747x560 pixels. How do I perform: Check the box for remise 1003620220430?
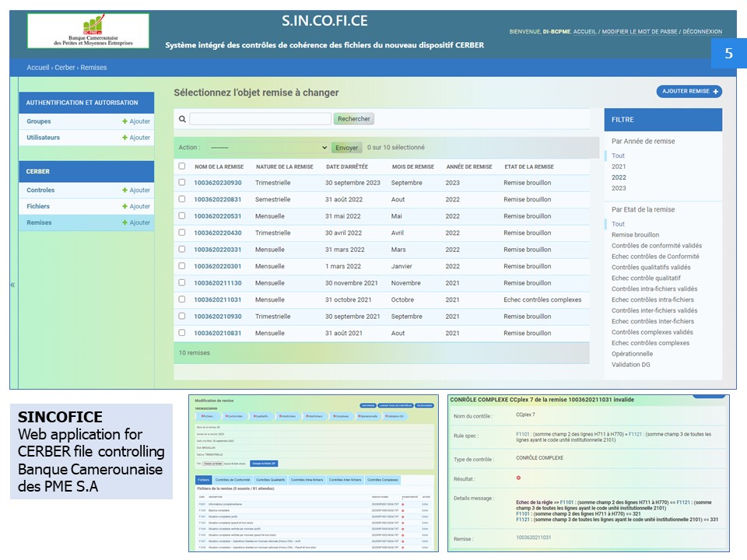tap(182, 233)
